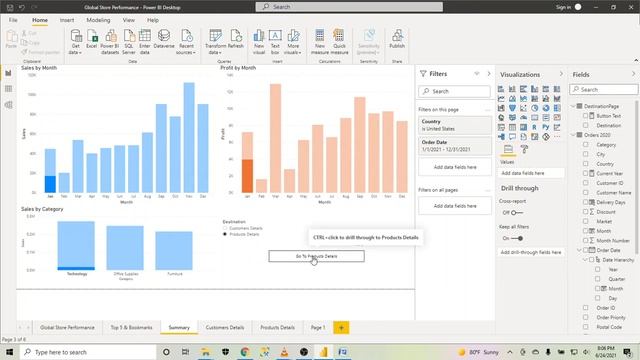The height and width of the screenshot is (360, 640).
Task: Check the Customer ID field checkbox
Action: (586, 183)
